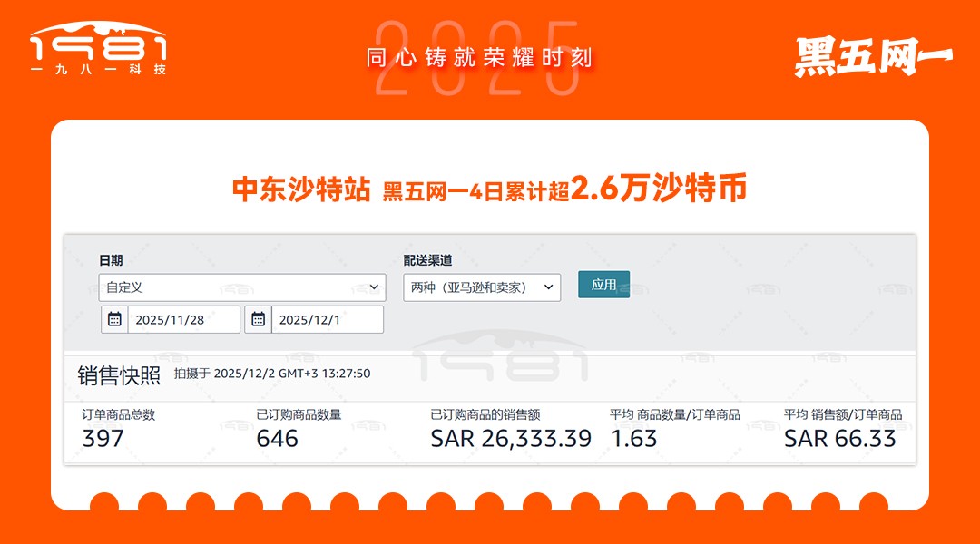Image resolution: width=980 pixels, height=544 pixels.
Task: Click the 同心铸就荣耀时刻 banner title
Action: (x=479, y=57)
